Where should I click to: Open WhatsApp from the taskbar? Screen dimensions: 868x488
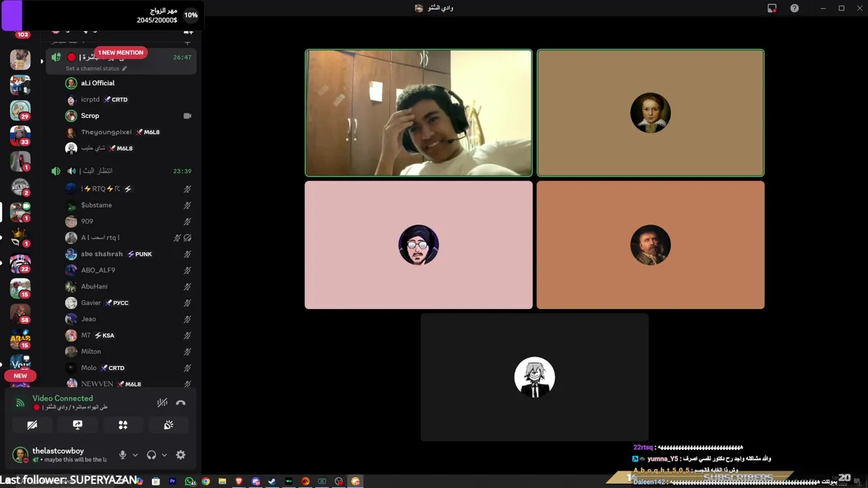click(189, 481)
